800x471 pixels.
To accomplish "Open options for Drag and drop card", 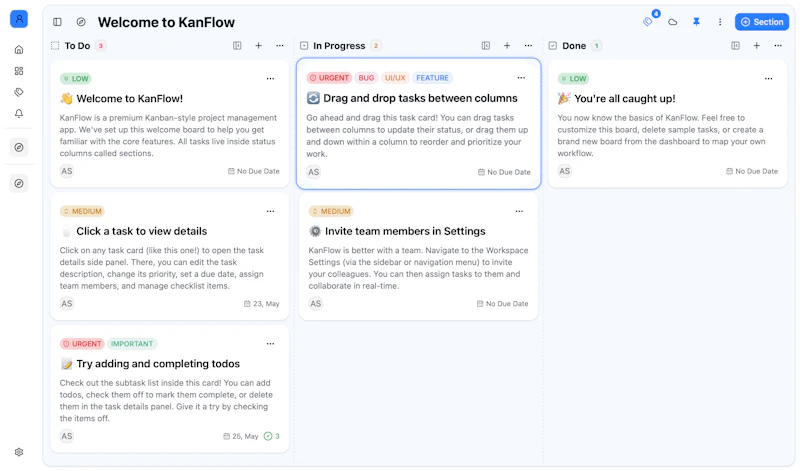I will pyautogui.click(x=521, y=78).
